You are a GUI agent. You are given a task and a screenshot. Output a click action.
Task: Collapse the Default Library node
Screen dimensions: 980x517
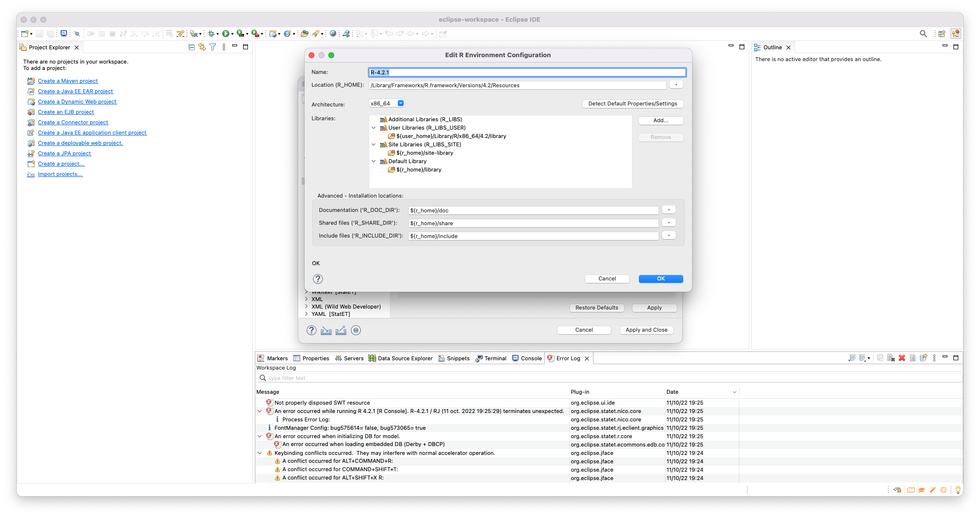tap(374, 161)
